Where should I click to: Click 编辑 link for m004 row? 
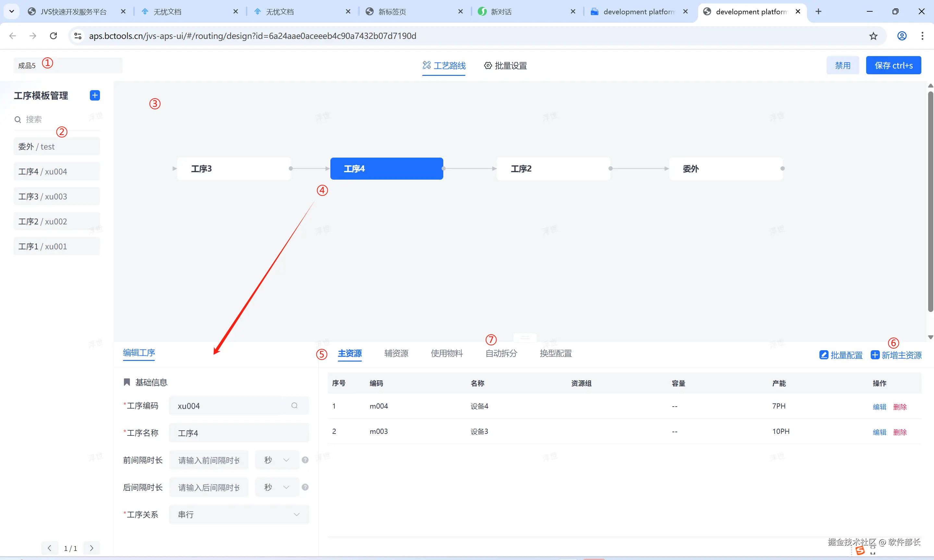click(x=879, y=407)
